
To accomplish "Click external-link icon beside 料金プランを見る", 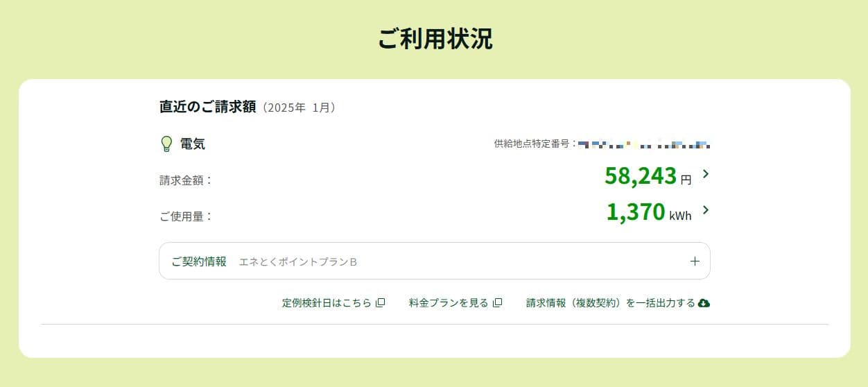I will (x=497, y=303).
